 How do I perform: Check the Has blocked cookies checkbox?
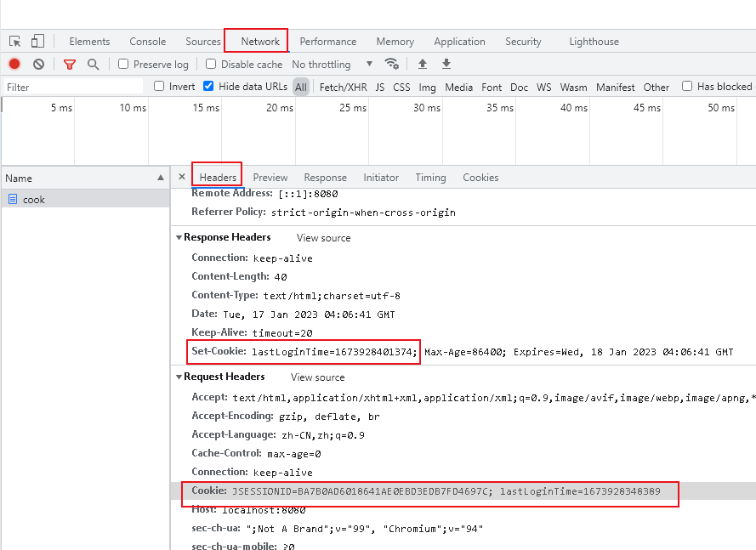coord(687,87)
